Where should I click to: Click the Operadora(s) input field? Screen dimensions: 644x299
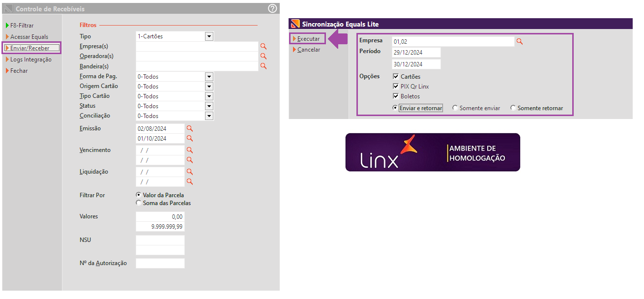coord(197,56)
